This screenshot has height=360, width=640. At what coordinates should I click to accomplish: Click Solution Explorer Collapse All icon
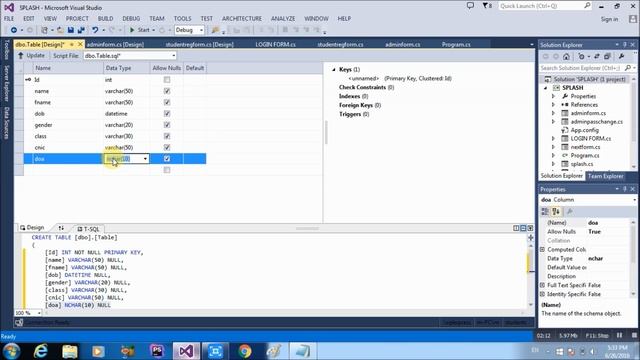tap(607, 56)
